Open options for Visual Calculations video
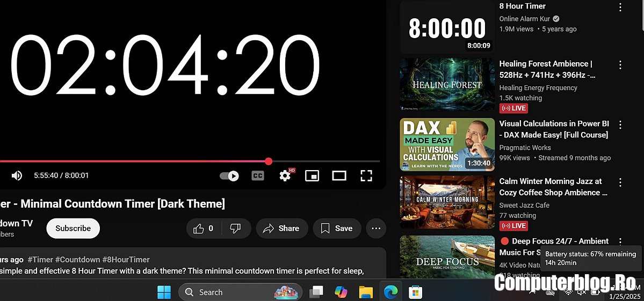Image resolution: width=644 pixels, height=301 pixels. 620,124
